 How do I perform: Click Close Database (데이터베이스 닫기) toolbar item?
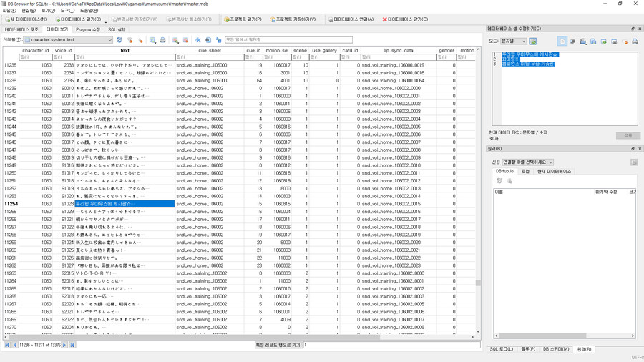405,19
